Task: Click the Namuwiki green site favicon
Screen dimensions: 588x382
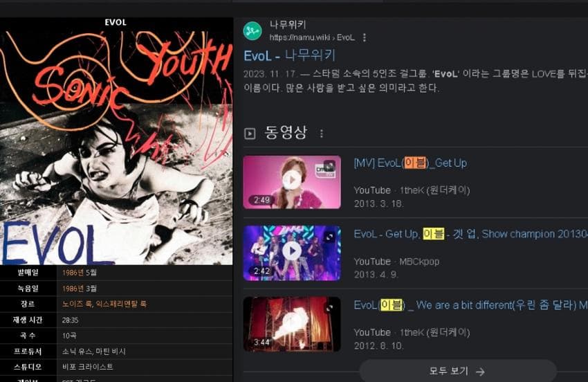Action: [252, 30]
